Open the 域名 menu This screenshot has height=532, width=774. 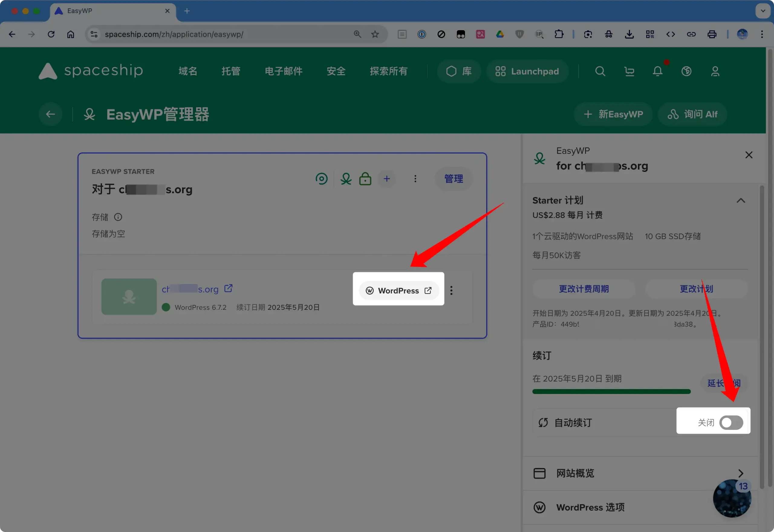click(188, 71)
